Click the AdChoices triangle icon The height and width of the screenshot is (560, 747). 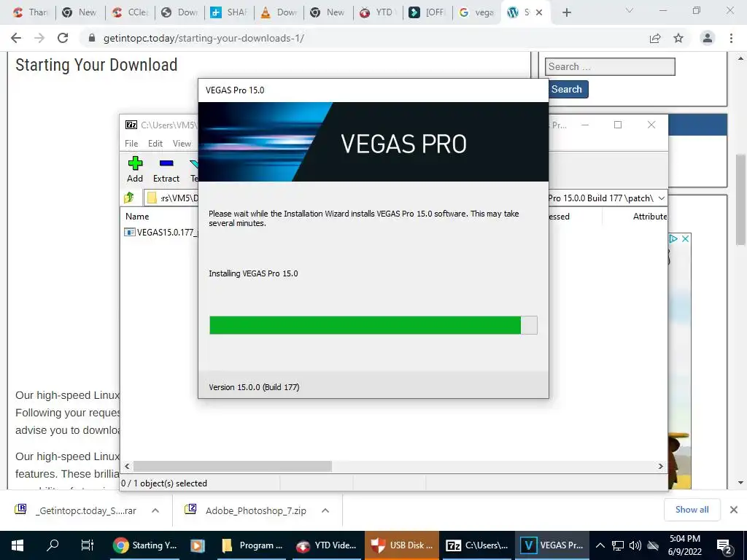click(x=673, y=238)
